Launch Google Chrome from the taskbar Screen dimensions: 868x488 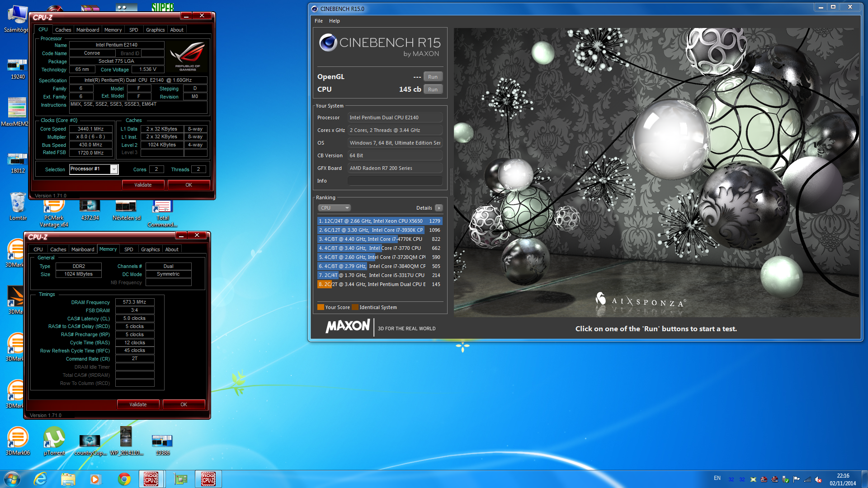point(124,479)
